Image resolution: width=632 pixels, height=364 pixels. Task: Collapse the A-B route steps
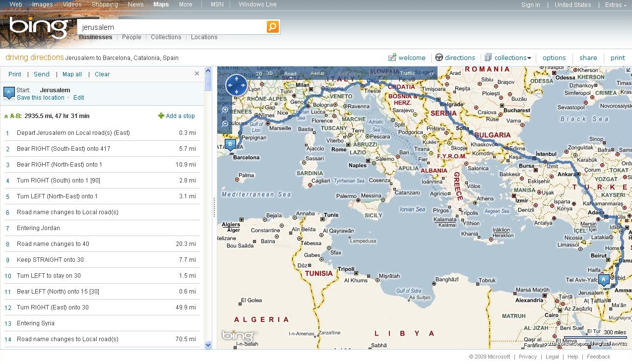tap(6, 116)
